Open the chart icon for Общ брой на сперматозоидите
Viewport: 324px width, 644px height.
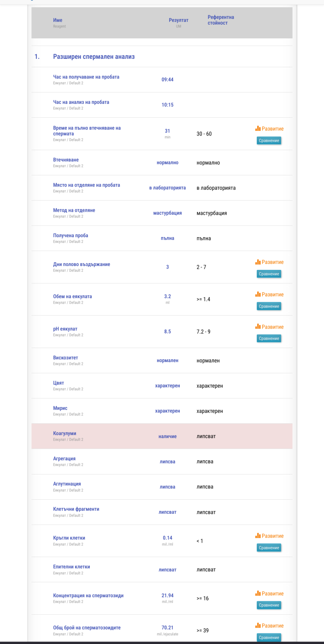point(258,626)
